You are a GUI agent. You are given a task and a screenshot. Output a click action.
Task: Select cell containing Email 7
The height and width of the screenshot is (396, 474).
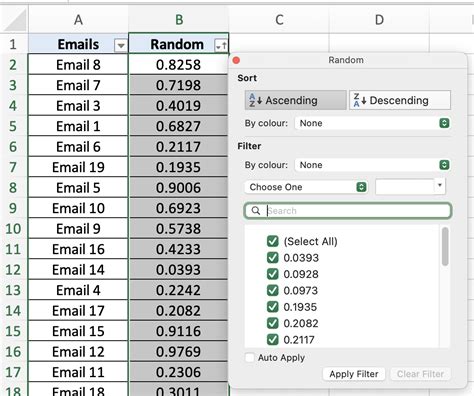pos(78,85)
